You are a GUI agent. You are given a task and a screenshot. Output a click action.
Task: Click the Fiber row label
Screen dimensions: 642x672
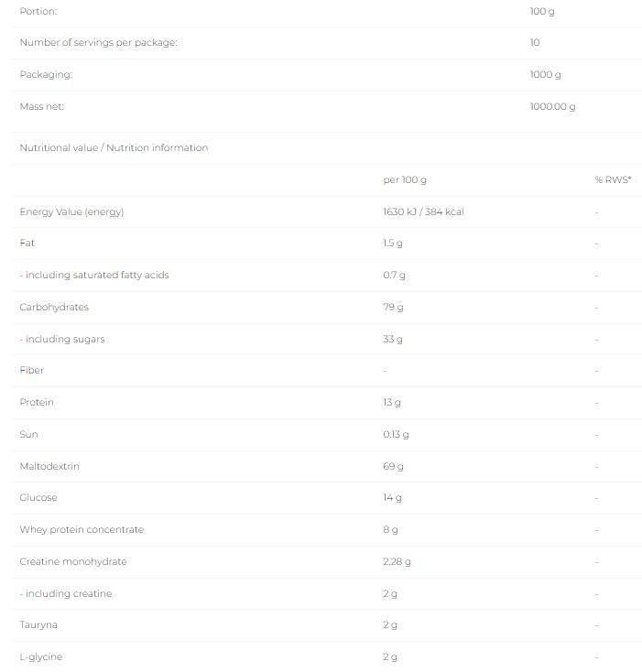[32, 370]
